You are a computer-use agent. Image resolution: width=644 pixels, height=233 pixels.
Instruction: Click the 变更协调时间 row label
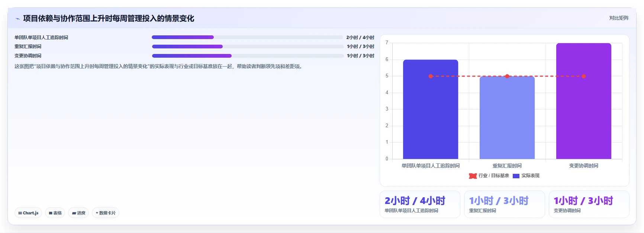point(28,56)
